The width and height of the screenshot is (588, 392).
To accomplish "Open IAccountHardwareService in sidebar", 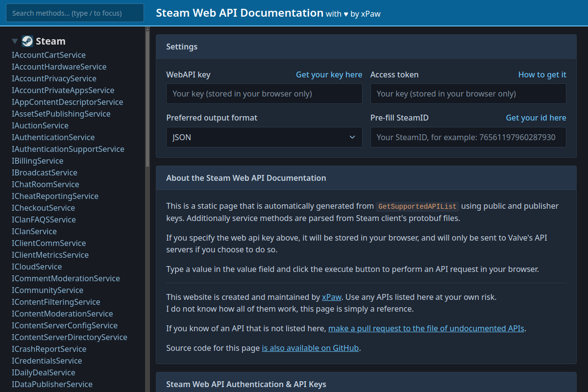I will (59, 67).
